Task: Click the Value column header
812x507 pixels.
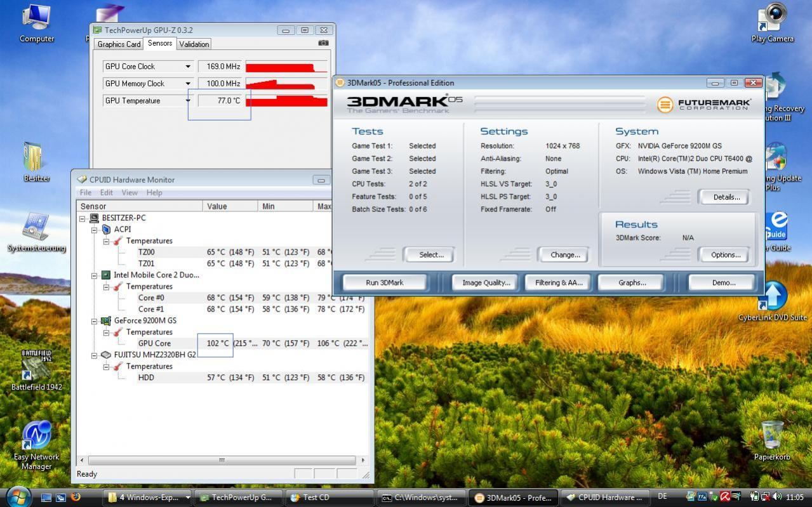Action: pos(230,206)
